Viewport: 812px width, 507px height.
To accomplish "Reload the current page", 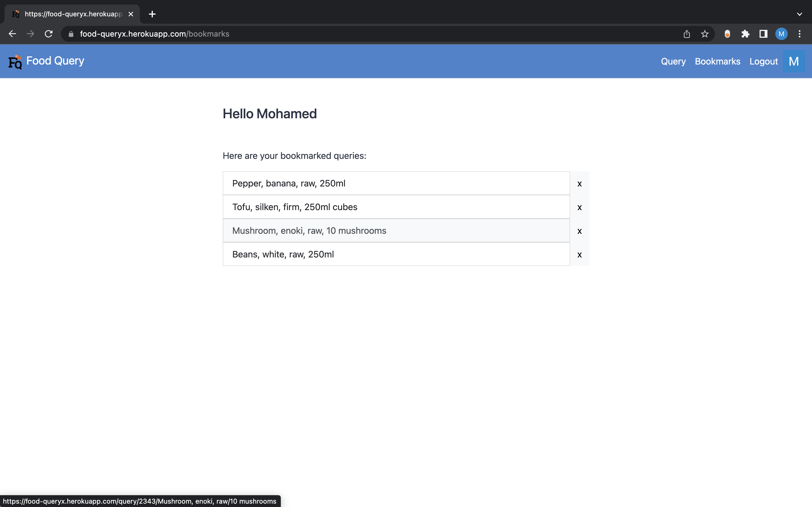I will 49,34.
